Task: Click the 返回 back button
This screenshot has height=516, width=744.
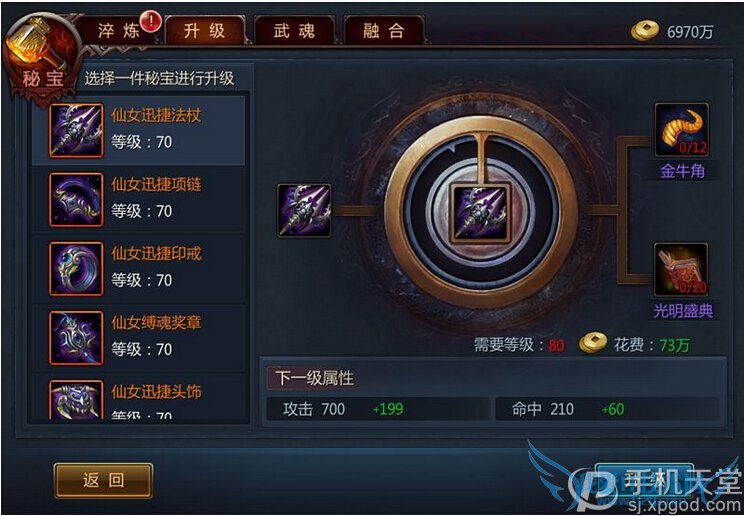Action: (x=103, y=480)
